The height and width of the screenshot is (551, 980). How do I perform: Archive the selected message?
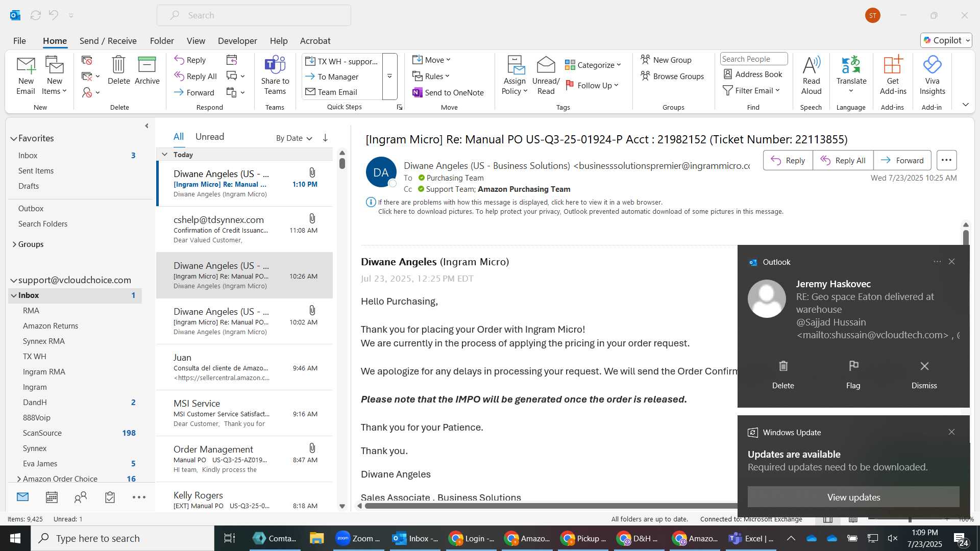click(x=147, y=70)
